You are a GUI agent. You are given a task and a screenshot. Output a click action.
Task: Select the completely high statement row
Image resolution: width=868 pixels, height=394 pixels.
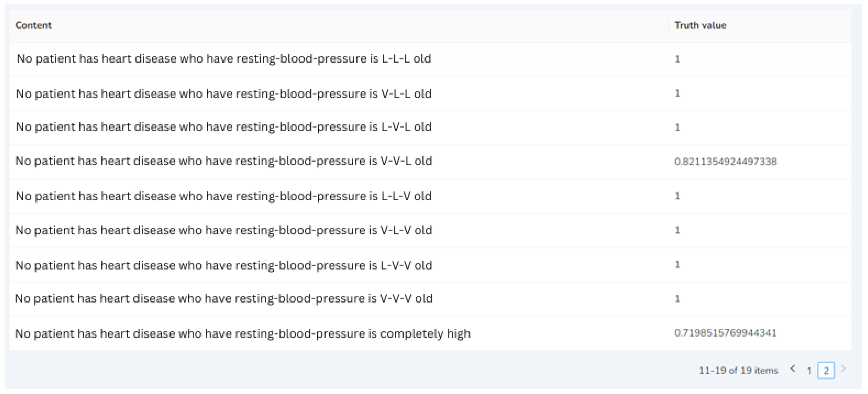(243, 334)
